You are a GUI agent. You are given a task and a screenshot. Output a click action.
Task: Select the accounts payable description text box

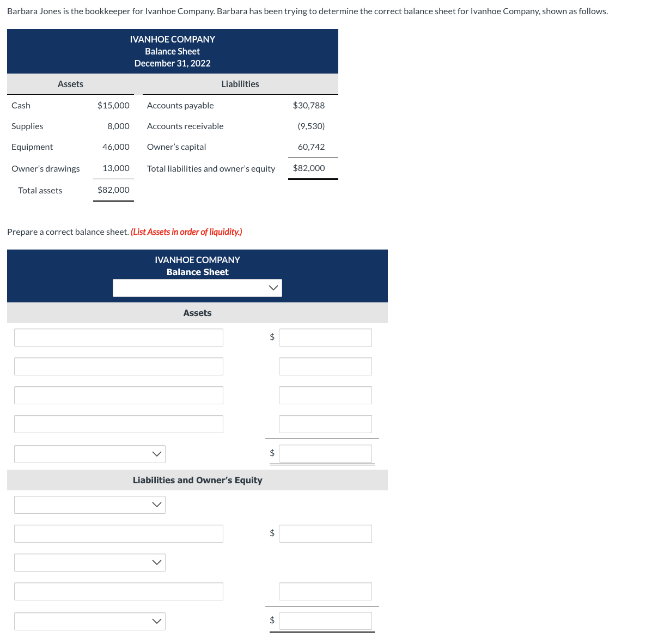[118, 533]
